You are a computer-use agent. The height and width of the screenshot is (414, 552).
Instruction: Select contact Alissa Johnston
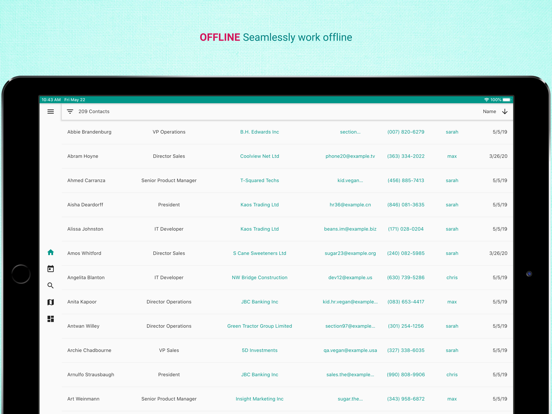click(85, 229)
